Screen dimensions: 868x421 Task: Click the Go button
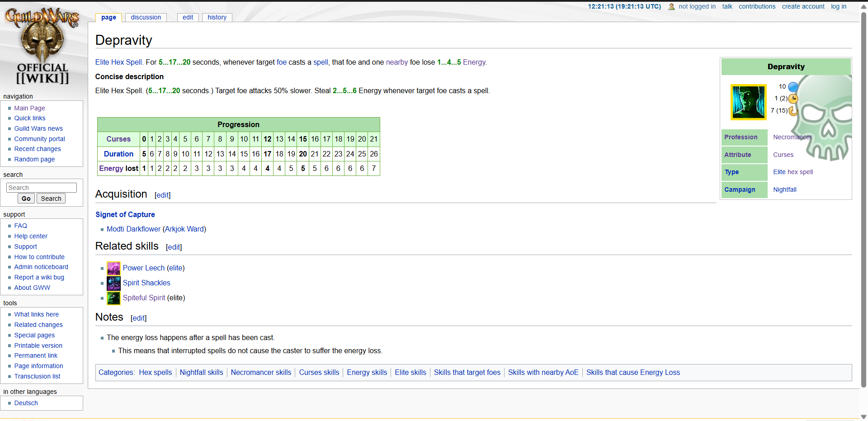tap(26, 199)
